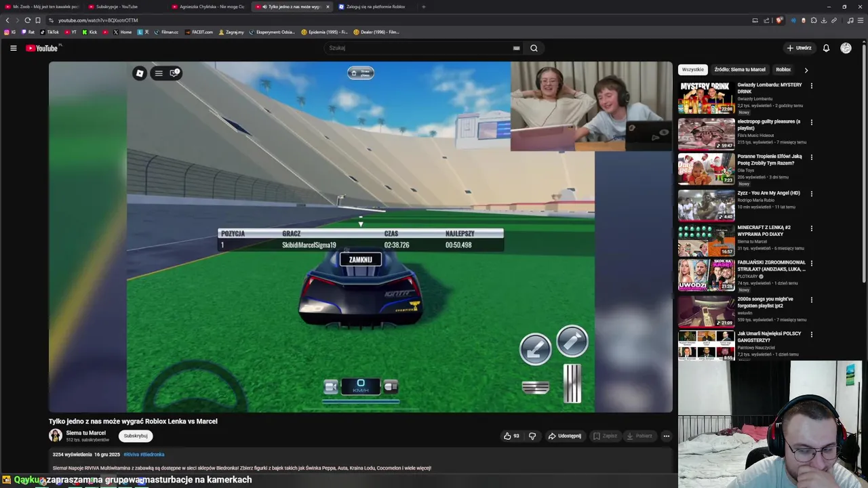Go back with the browser back arrow

[x=7, y=20]
